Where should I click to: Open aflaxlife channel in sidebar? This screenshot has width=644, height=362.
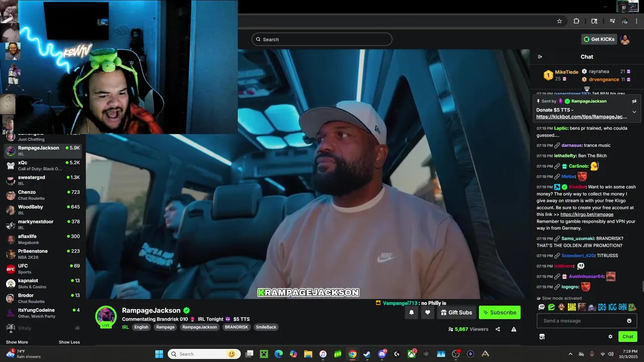(x=43, y=239)
